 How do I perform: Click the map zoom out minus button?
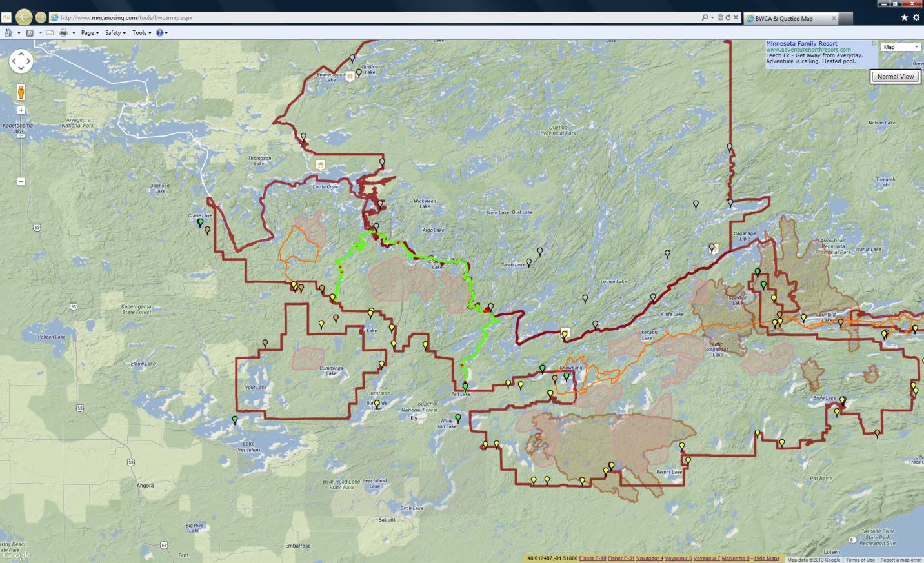click(21, 181)
